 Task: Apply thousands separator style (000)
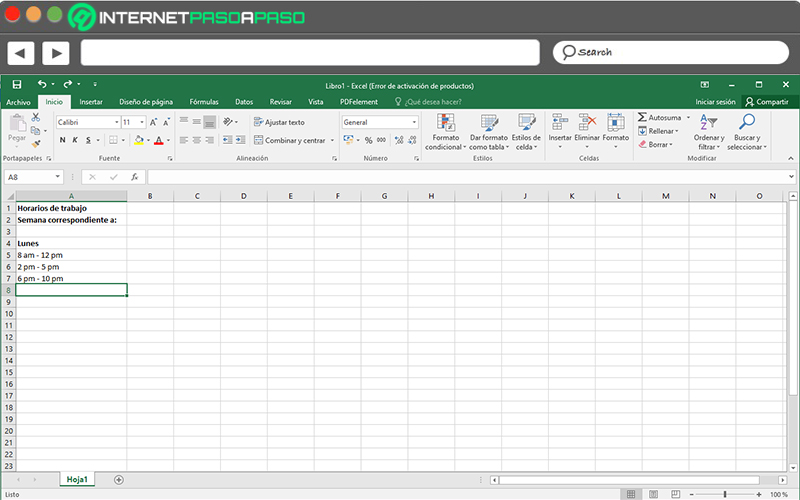point(382,140)
